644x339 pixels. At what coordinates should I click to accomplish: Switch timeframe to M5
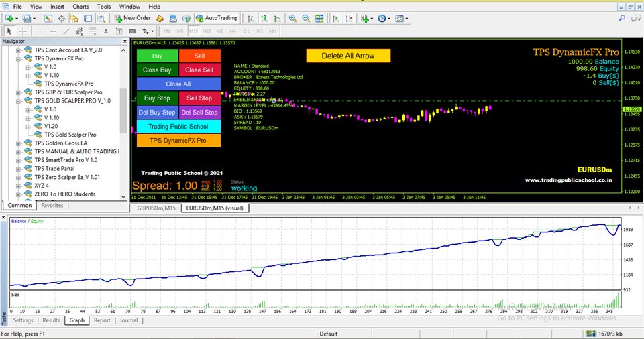[180, 31]
